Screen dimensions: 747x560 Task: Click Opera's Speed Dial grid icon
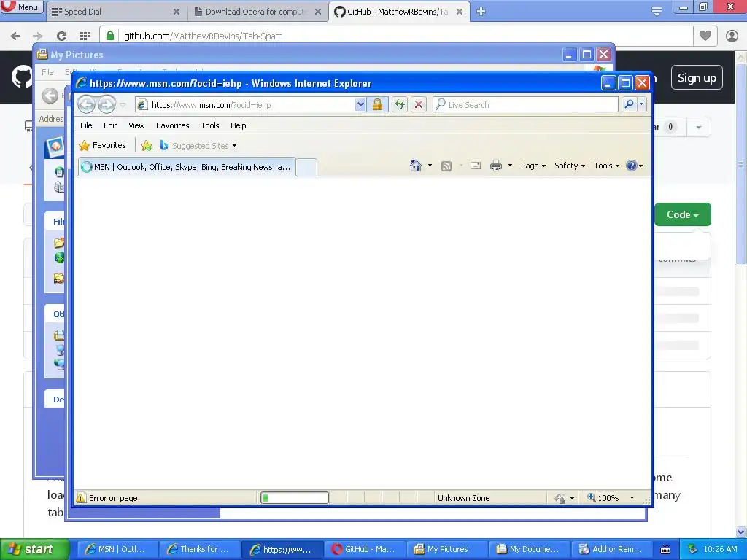tap(85, 36)
